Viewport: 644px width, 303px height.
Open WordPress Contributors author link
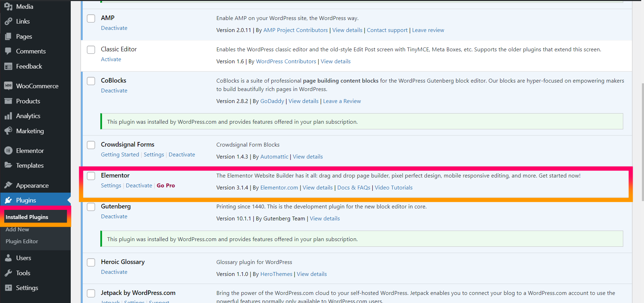tap(286, 61)
